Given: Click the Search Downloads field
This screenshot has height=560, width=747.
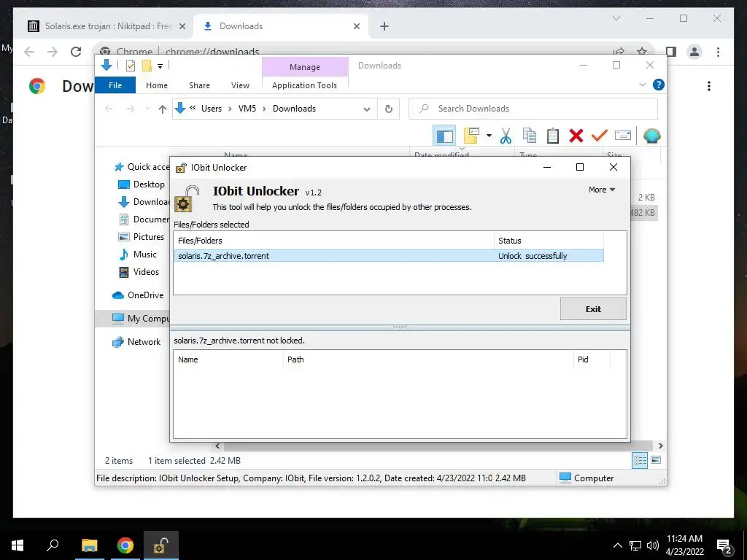Looking at the screenshot, I should pyautogui.click(x=533, y=109).
